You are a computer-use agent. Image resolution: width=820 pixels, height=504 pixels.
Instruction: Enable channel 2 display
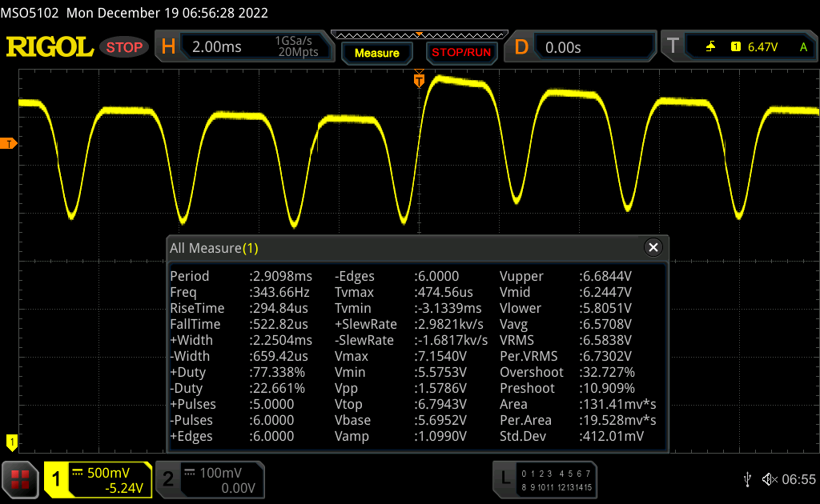coord(168,479)
